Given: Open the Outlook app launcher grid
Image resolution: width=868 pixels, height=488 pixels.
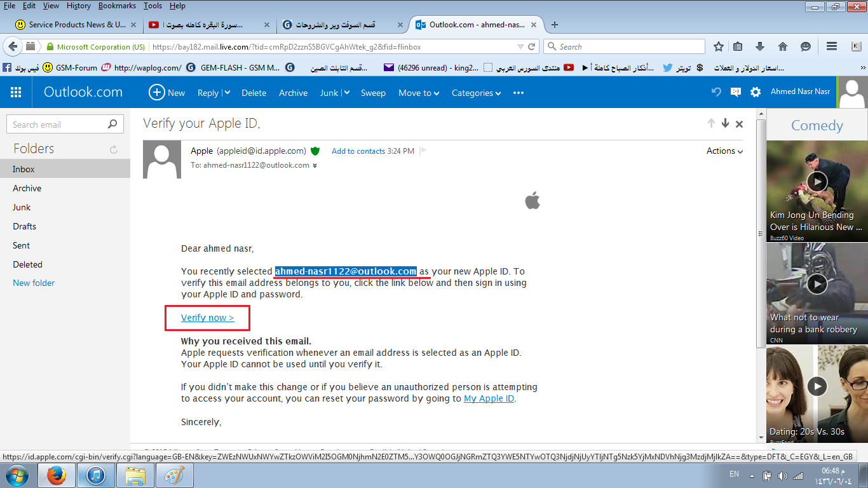Looking at the screenshot, I should coord(16,93).
